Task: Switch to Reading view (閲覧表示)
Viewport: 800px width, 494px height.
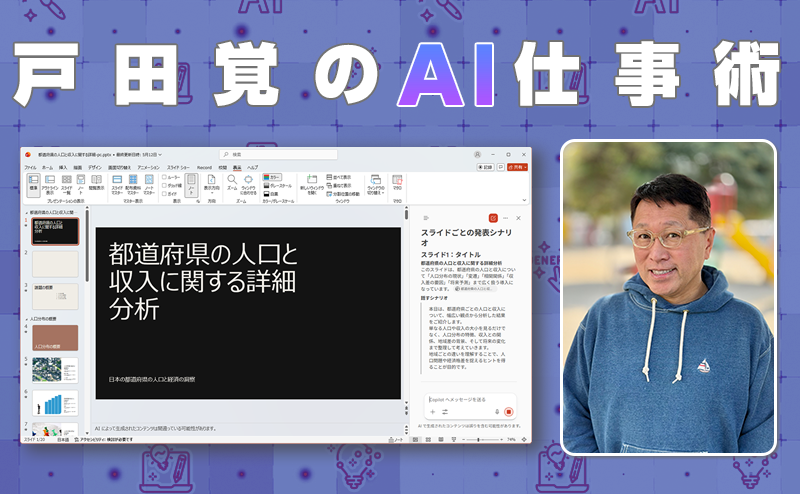Action: point(96,183)
